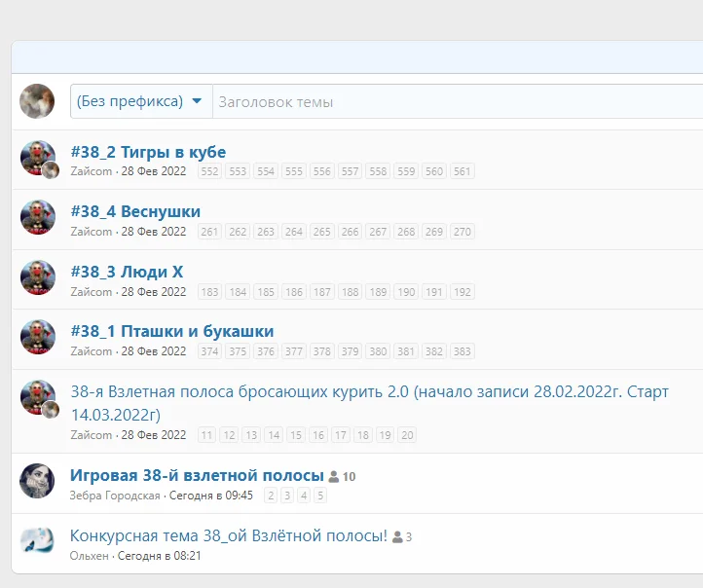Click timestamp Сегодня в 09:45

coord(210,496)
